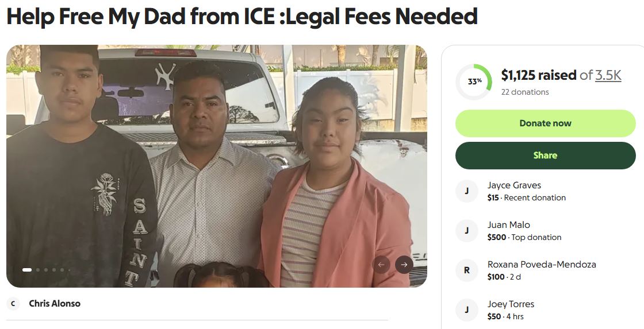Click Jayce Graves's avatar icon

466,191
